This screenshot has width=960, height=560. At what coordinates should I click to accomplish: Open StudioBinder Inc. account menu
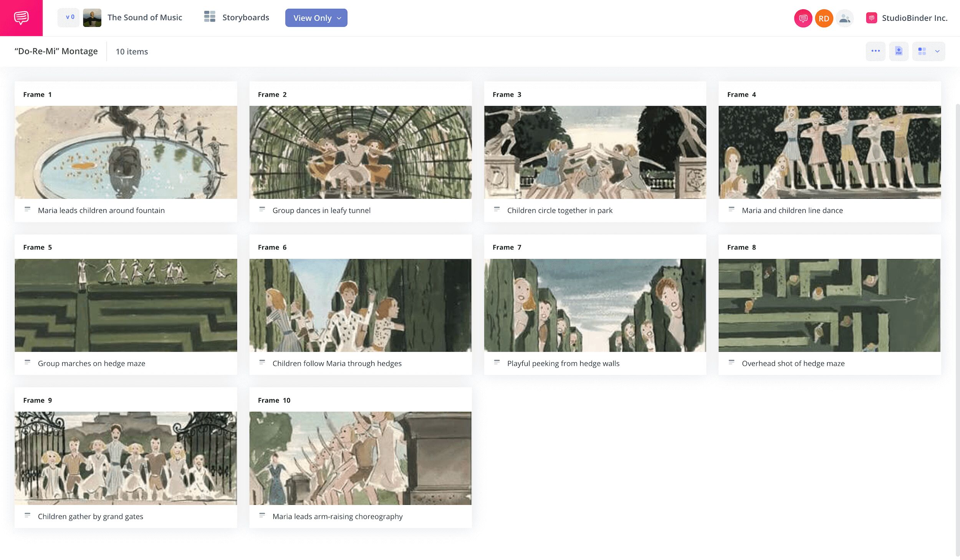click(x=914, y=18)
